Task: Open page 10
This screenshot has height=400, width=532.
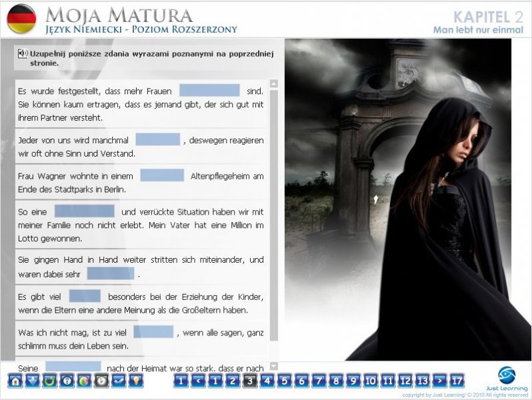Action: (371, 381)
